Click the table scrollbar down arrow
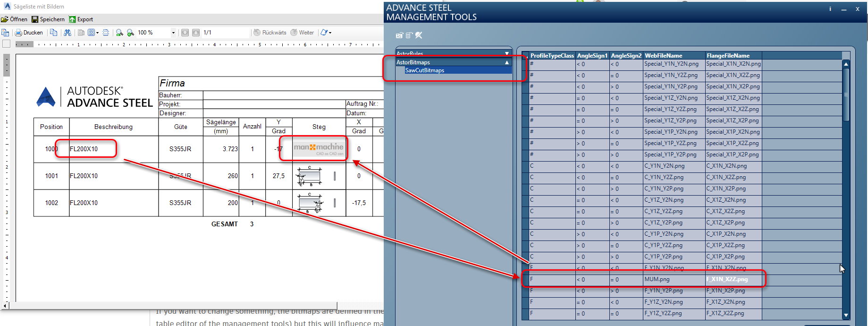This screenshot has width=868, height=326. (846, 315)
